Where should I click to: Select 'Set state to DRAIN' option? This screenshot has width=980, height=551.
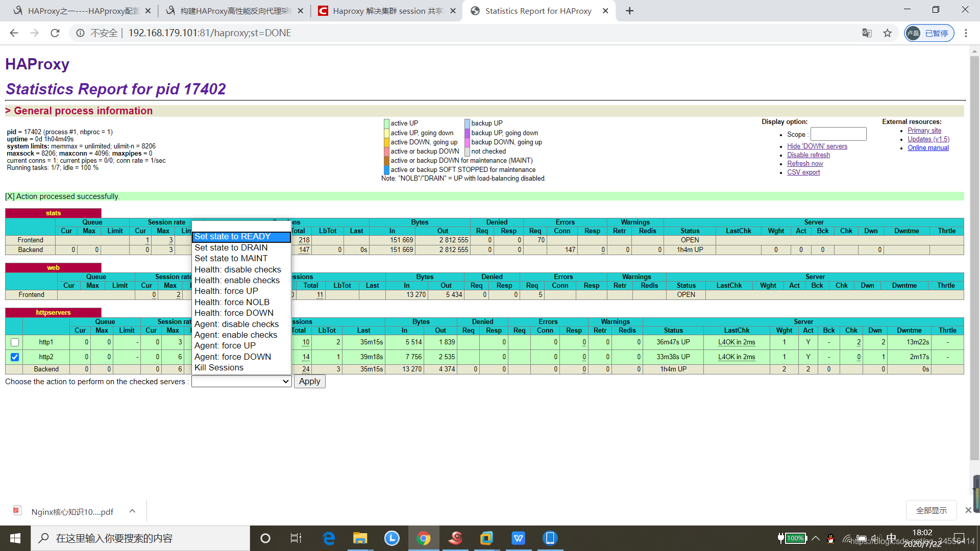(x=231, y=247)
